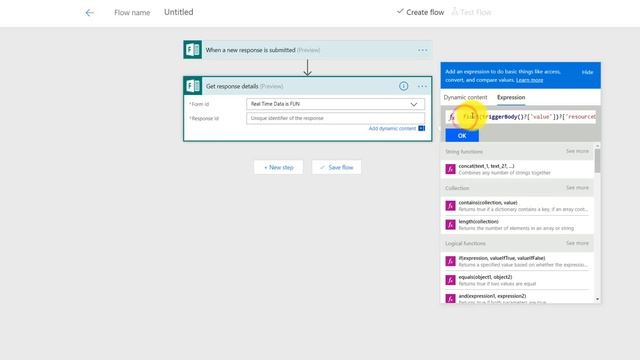Click Create flow
The height and width of the screenshot is (360, 640).
[x=420, y=12]
